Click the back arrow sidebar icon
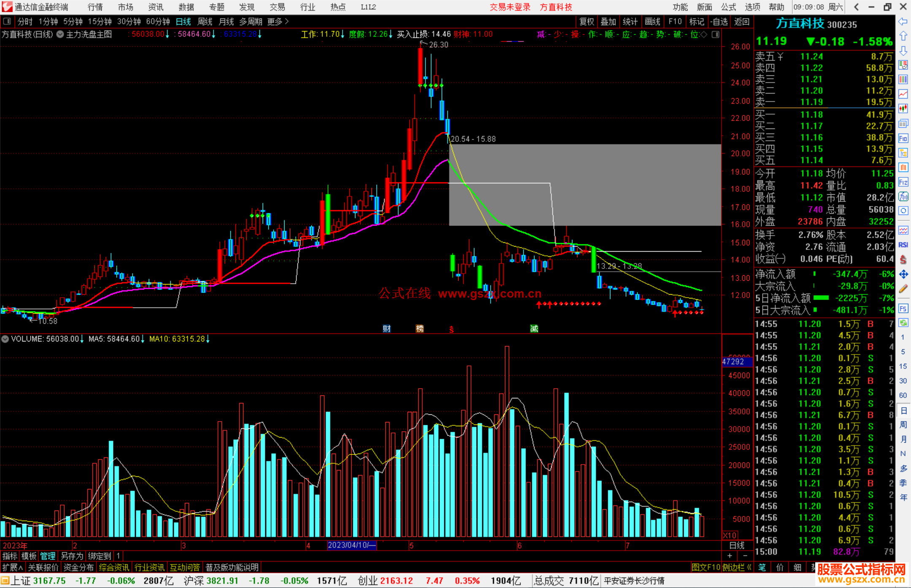The width and height of the screenshot is (911, 588). [x=903, y=21]
